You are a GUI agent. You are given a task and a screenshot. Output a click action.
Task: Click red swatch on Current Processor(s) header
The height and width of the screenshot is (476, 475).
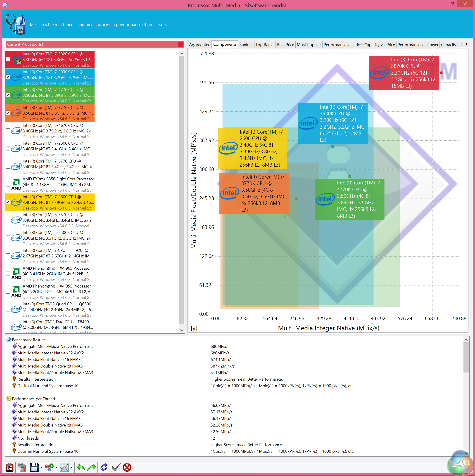(x=181, y=44)
